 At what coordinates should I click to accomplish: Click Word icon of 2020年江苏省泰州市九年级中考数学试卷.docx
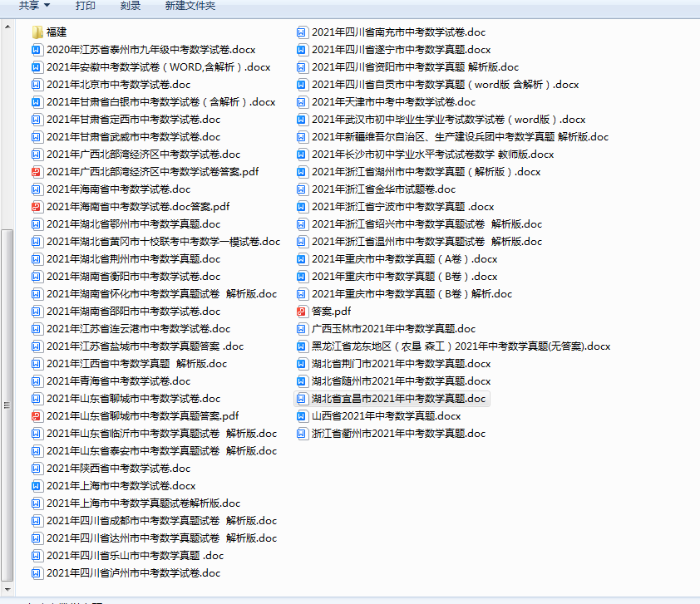click(x=37, y=50)
